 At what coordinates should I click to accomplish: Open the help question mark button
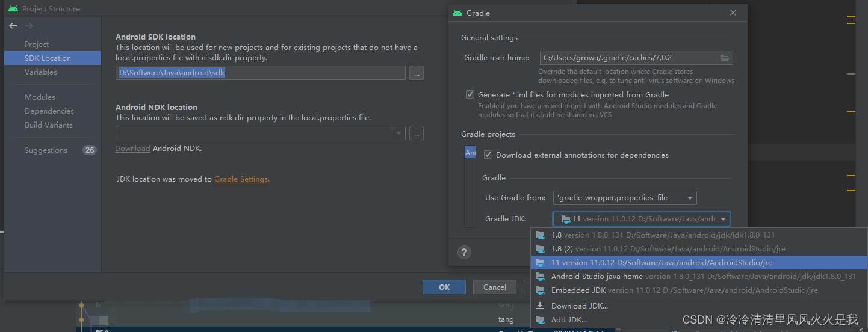464,252
